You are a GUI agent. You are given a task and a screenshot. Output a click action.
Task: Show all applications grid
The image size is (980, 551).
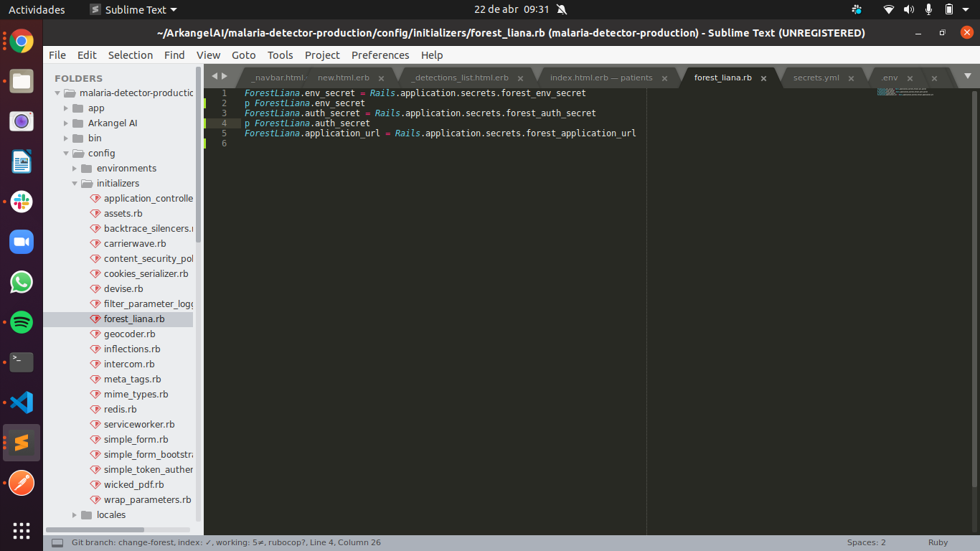pos(22,530)
